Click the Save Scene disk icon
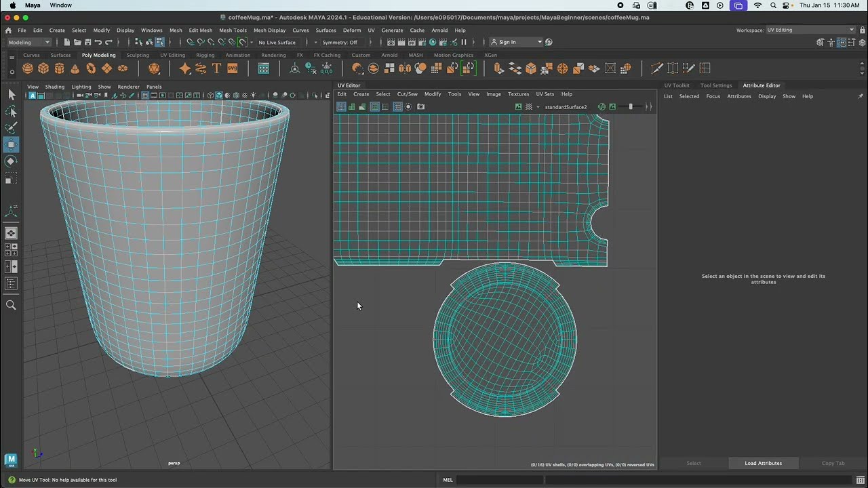 87,42
